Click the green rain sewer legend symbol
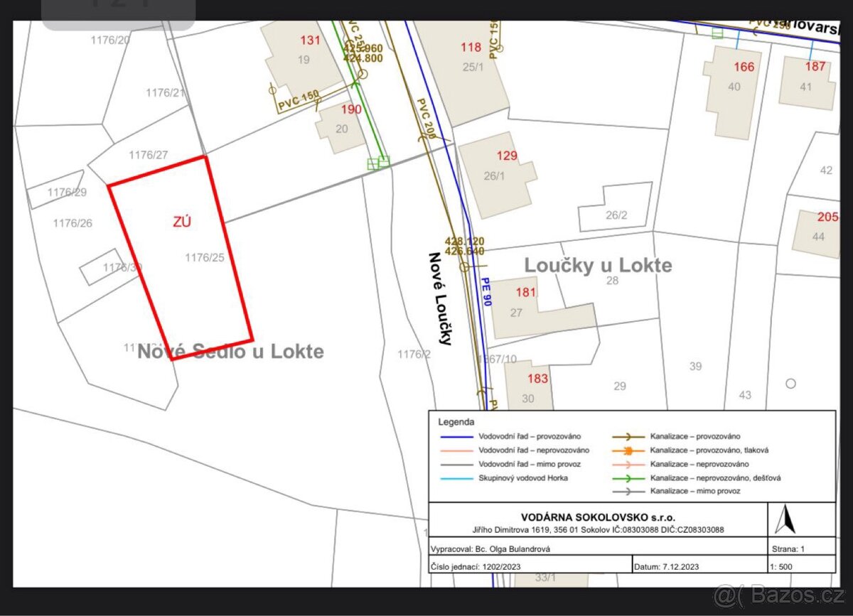Viewport: 853px width, 616px height. coord(628,477)
